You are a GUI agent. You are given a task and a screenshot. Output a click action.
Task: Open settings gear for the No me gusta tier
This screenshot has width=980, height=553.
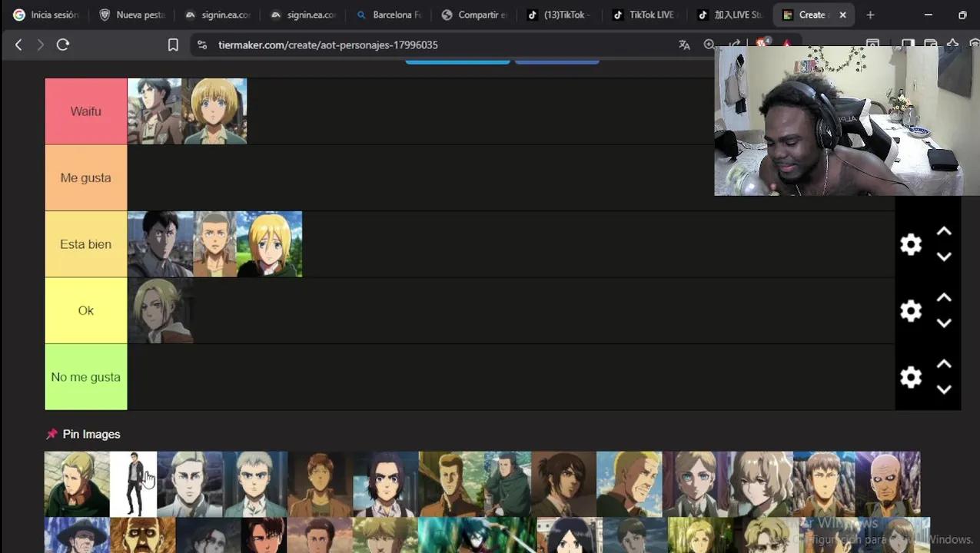(911, 377)
